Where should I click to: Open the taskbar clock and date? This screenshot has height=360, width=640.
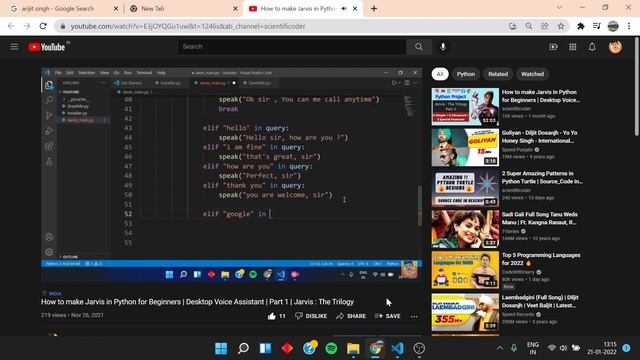tap(602, 348)
